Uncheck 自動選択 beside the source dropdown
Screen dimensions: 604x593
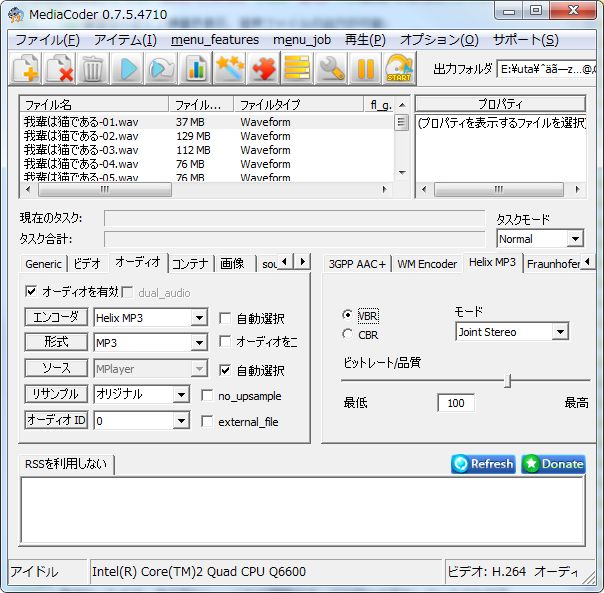[x=225, y=370]
